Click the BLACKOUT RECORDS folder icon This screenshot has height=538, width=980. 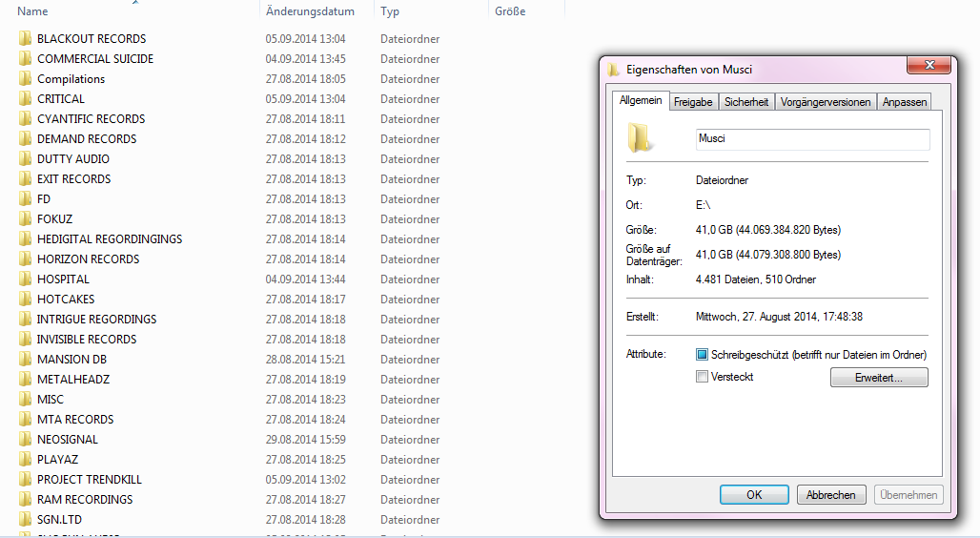pyautogui.click(x=25, y=39)
